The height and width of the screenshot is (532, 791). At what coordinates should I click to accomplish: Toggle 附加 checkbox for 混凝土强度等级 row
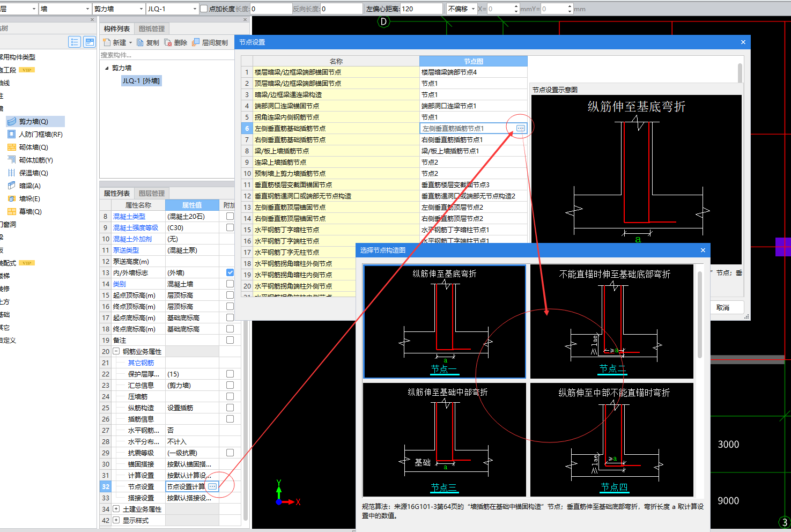tap(230, 227)
